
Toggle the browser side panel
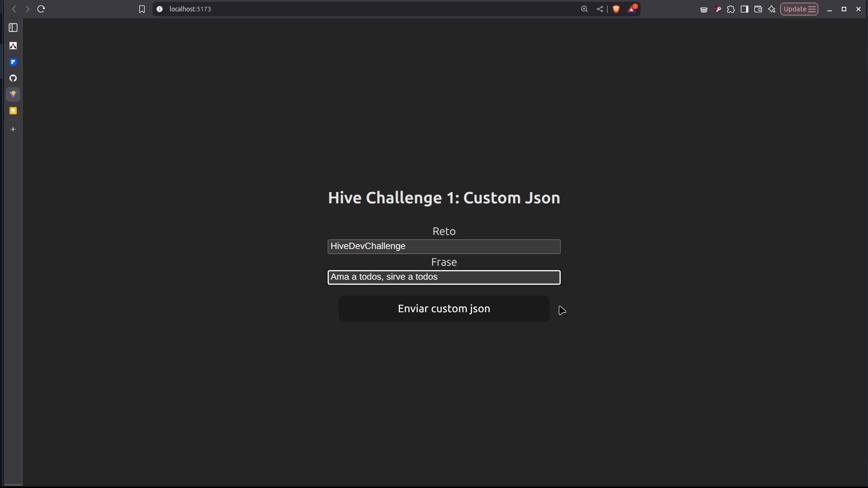click(x=745, y=9)
